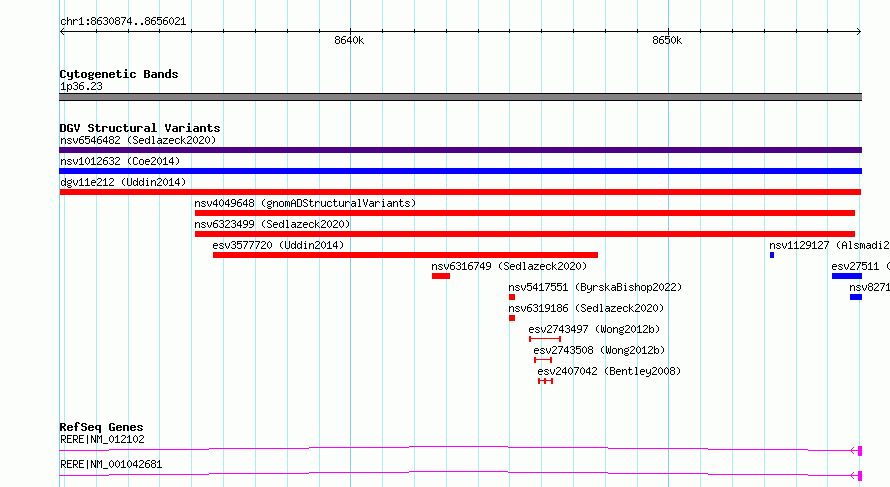
Task: Click the esv27511 blue variant bar
Action: (x=847, y=276)
